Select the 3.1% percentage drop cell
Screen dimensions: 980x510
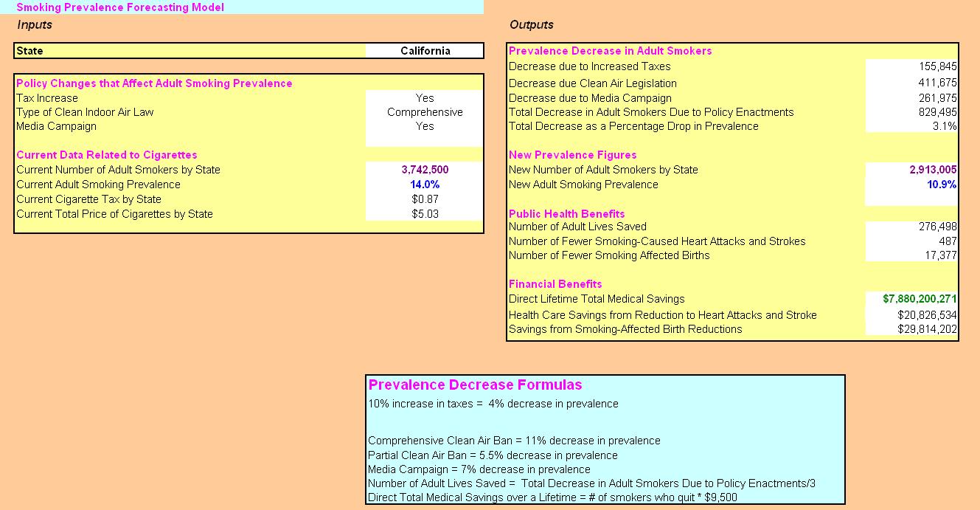click(912, 126)
